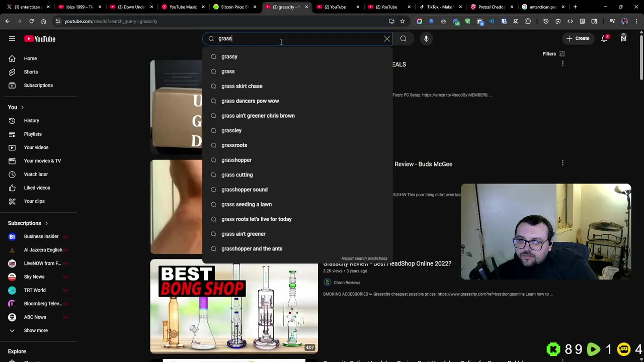Choose the 'grassroots' suggestion
The height and width of the screenshot is (362, 644).
tap(297, 145)
